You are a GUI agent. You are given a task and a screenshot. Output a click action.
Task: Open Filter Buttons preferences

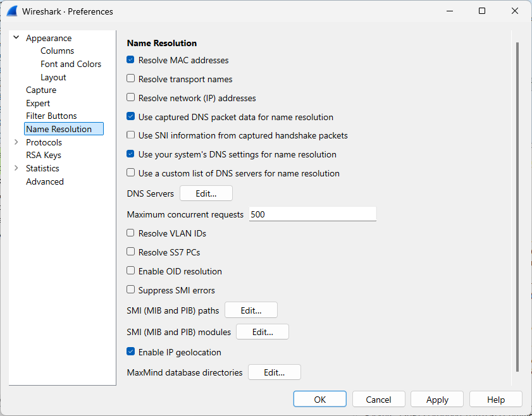52,116
